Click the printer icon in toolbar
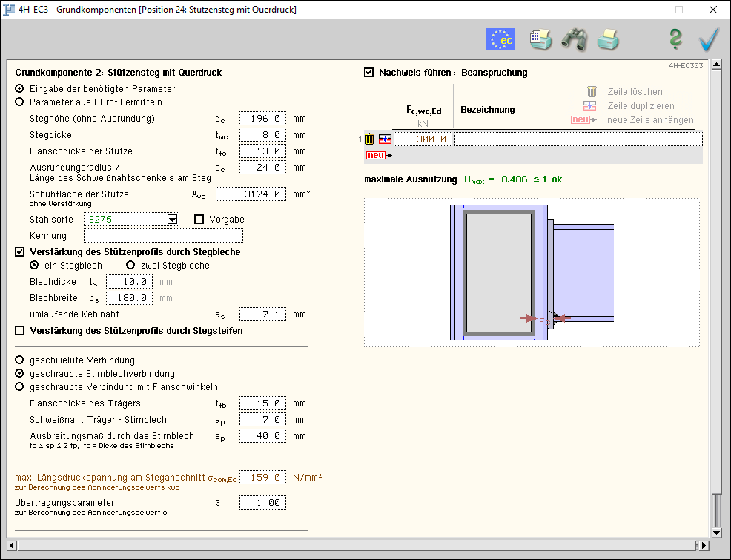 tap(608, 39)
